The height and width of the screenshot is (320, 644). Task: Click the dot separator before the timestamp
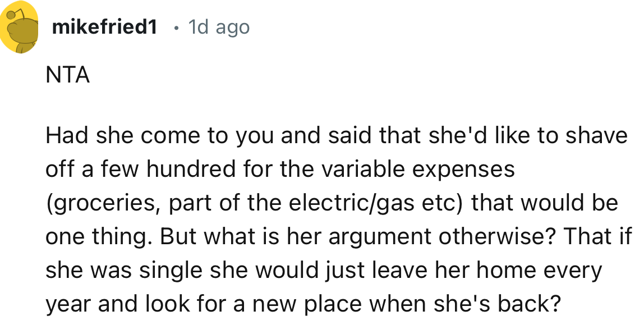(176, 27)
